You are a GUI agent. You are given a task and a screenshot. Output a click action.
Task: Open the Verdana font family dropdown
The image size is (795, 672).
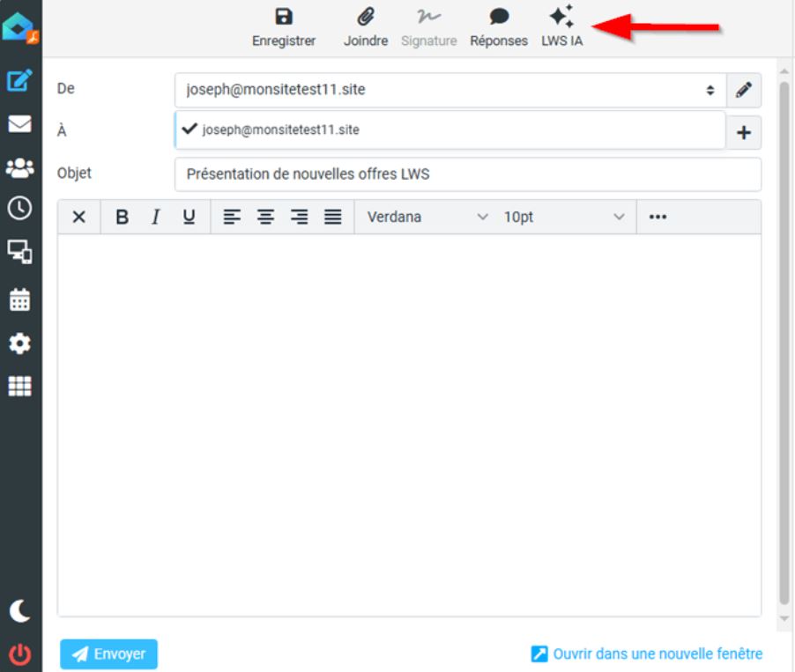pos(427,217)
